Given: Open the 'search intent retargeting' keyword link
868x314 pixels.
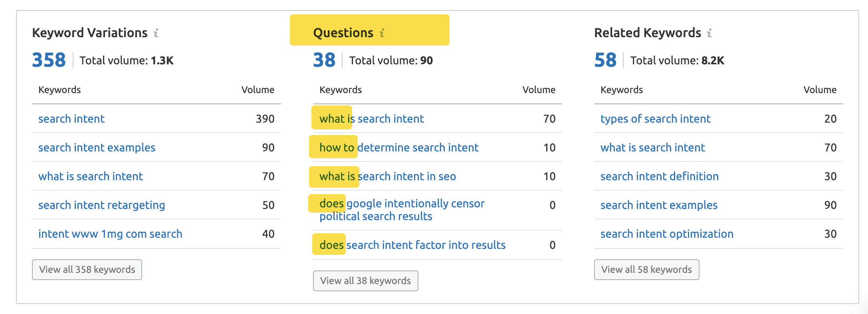Looking at the screenshot, I should [101, 205].
